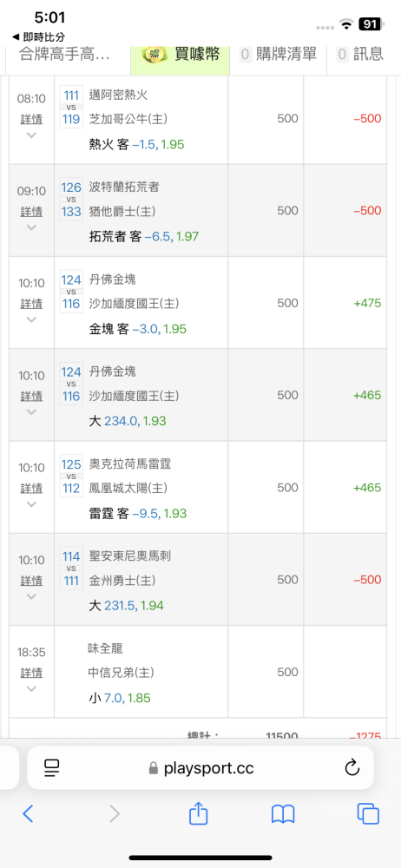Tap the Safari forward arrow
Image resolution: width=401 pixels, height=868 pixels.
point(115,813)
